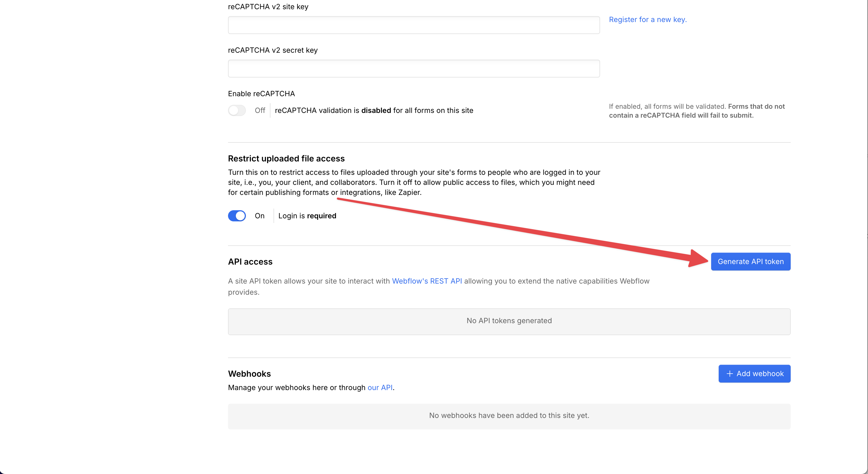Click the reCAPTCHA v2 site key field
The image size is (868, 474).
[414, 25]
